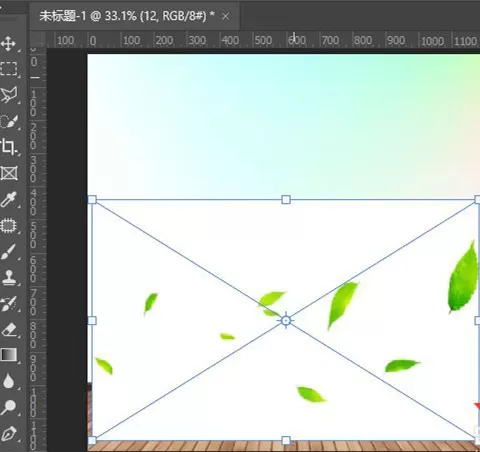Select the Rectangular Marquee tool

pos(9,69)
